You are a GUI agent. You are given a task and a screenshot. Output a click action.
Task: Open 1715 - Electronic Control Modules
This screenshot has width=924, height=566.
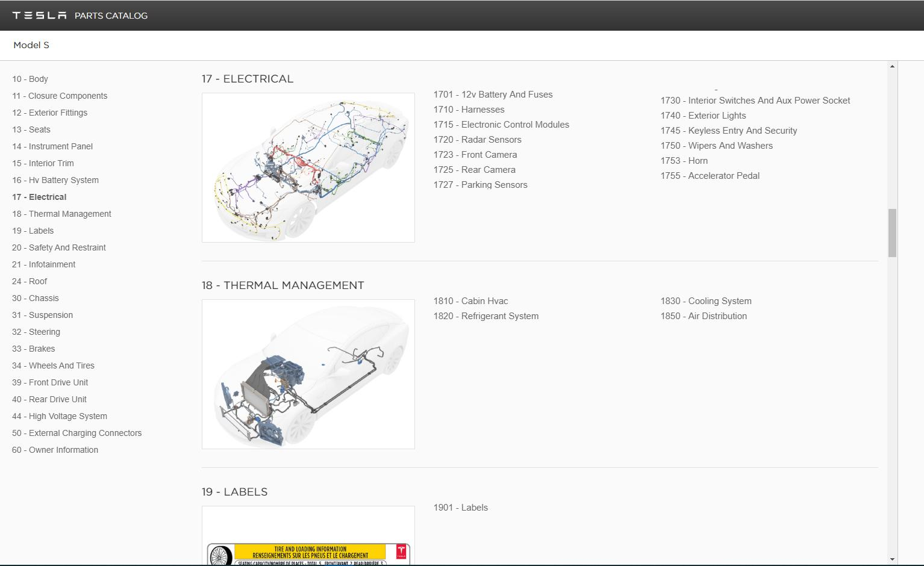click(x=501, y=125)
